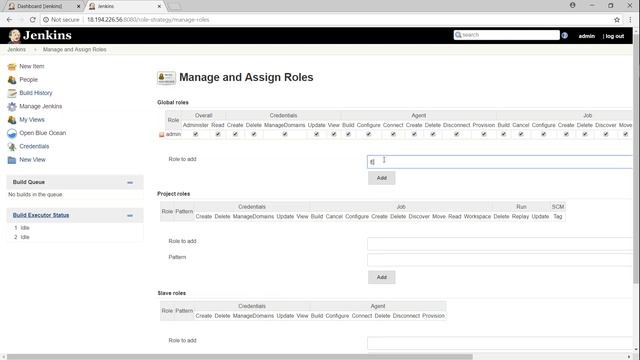
Task: Toggle admin Agent Disconnect checkbox
Action: click(x=456, y=134)
